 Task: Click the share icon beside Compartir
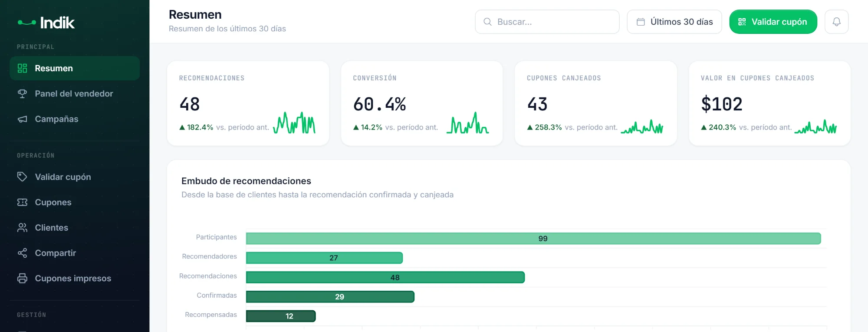point(22,253)
